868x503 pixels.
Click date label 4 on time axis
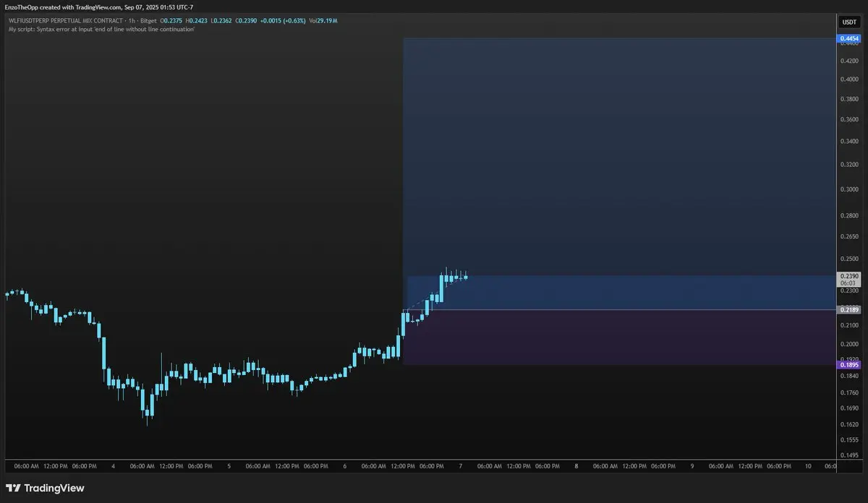(114, 466)
